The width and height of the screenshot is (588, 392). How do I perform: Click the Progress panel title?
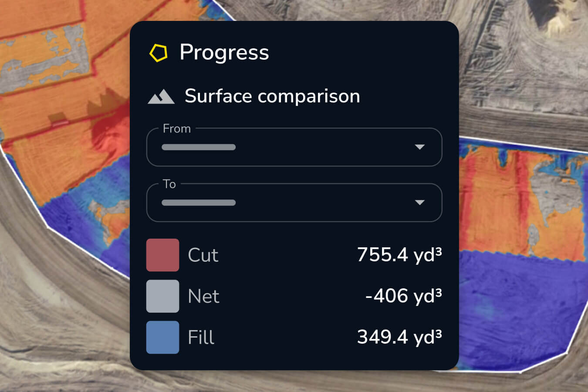225,53
